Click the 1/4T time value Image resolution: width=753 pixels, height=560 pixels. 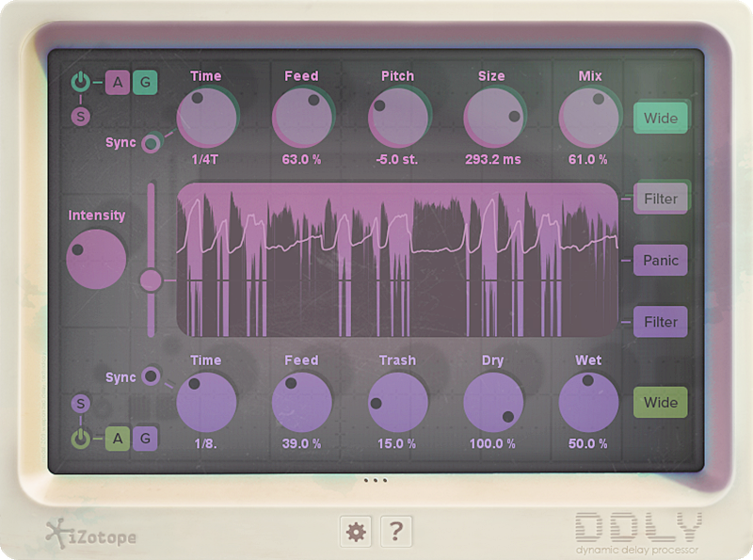coord(205,159)
